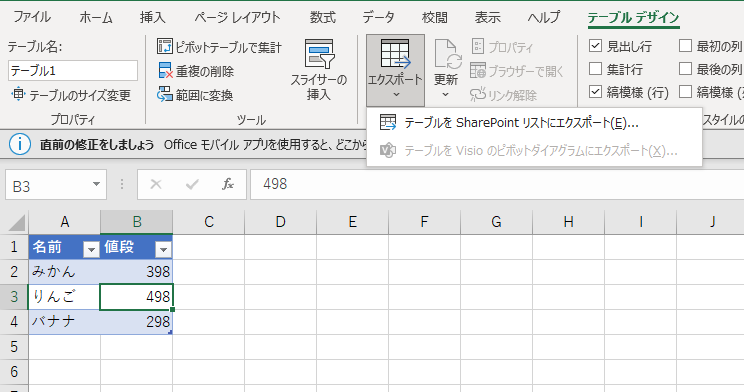This screenshot has width=744, height=392.
Task: Expand the Name Box dropdown arrow
Action: (96, 184)
